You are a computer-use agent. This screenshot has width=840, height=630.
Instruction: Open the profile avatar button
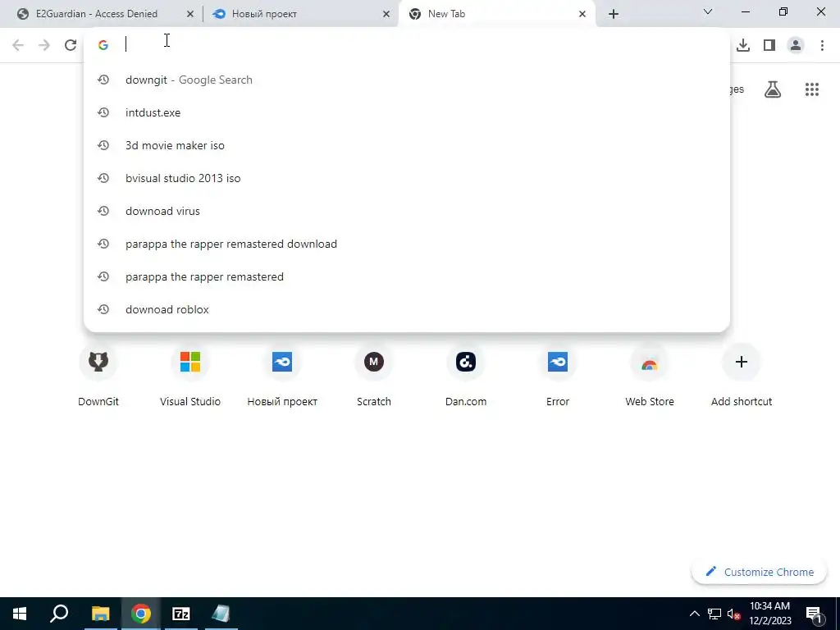point(796,45)
